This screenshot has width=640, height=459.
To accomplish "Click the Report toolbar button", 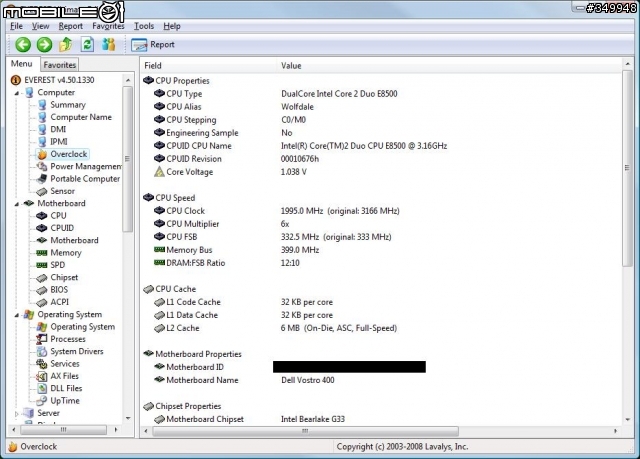I will (153, 44).
